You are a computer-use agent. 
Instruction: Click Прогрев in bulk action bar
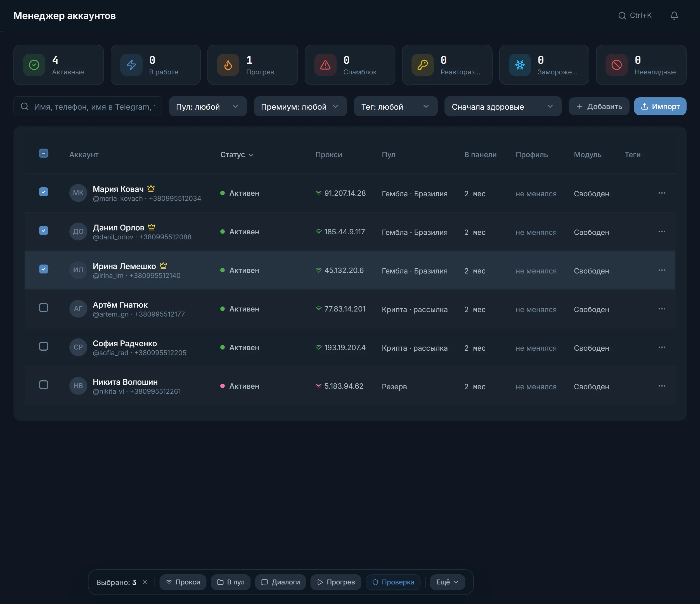(x=336, y=582)
